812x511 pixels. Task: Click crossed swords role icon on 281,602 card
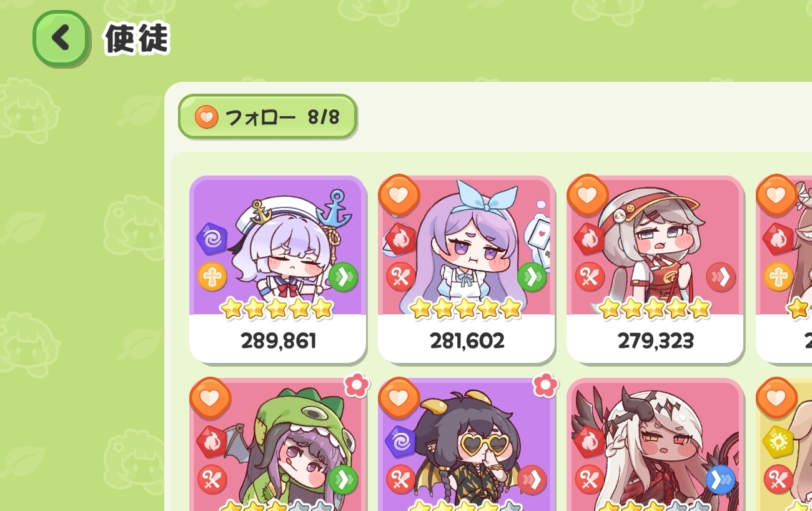tap(401, 277)
